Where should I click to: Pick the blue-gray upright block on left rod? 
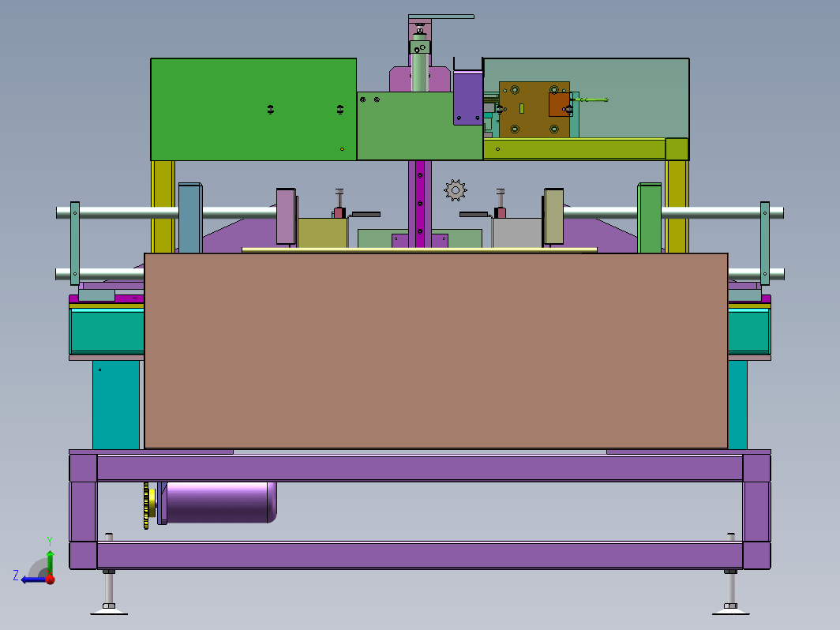190,218
